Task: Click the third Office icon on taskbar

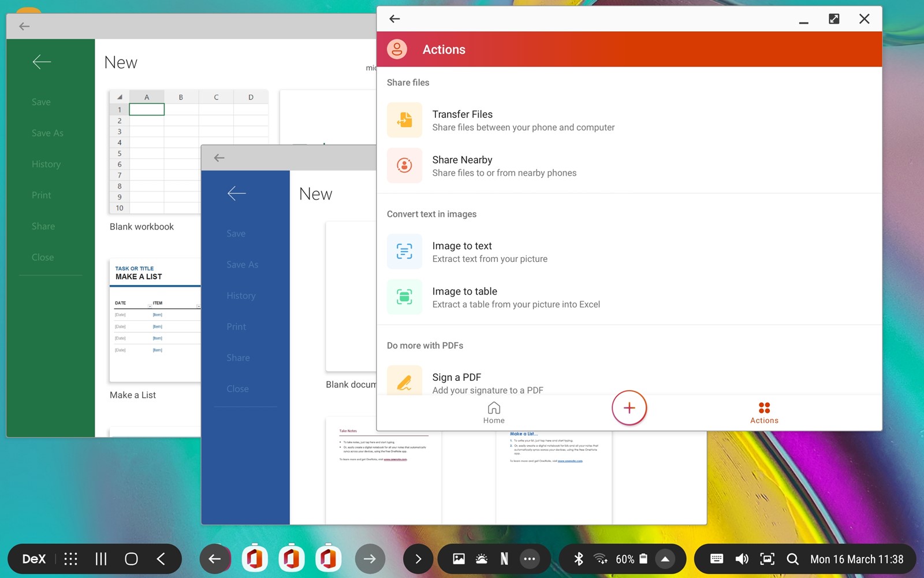Action: [328, 559]
